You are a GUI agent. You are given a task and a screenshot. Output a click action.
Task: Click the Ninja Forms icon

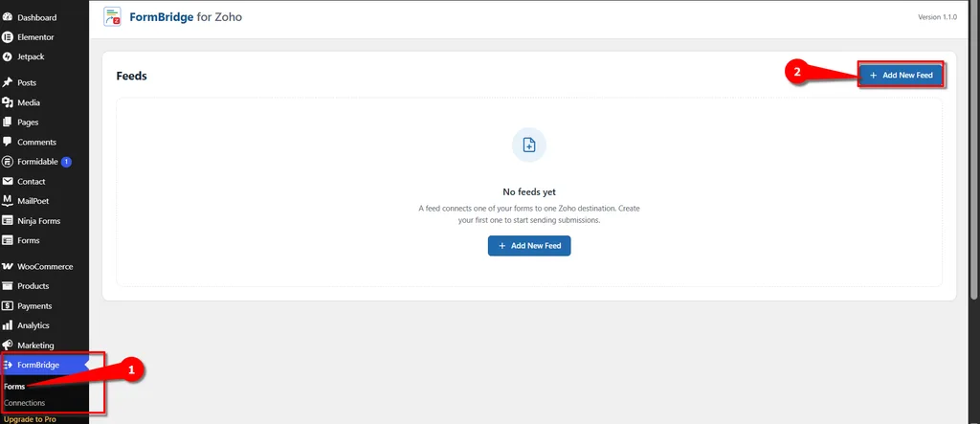tap(8, 221)
